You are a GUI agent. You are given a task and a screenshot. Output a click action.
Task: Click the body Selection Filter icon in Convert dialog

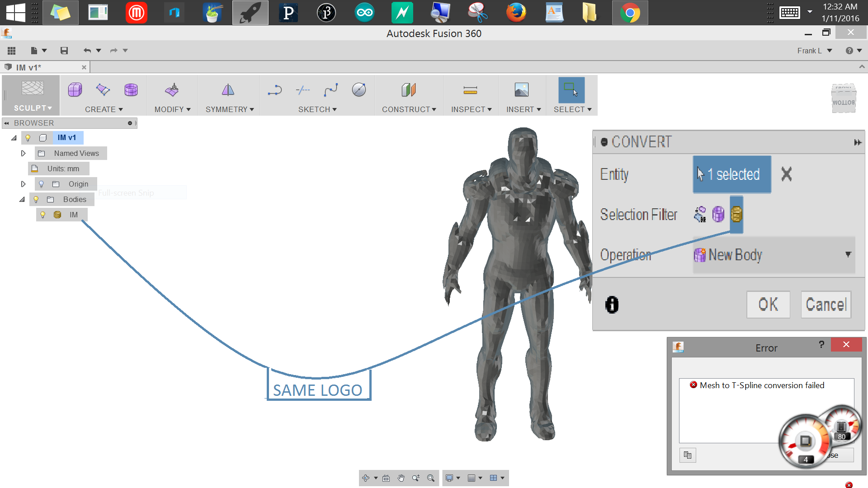pyautogui.click(x=736, y=215)
